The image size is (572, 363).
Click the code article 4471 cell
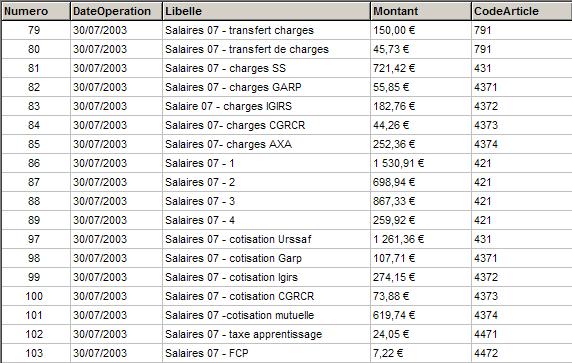pos(522,334)
